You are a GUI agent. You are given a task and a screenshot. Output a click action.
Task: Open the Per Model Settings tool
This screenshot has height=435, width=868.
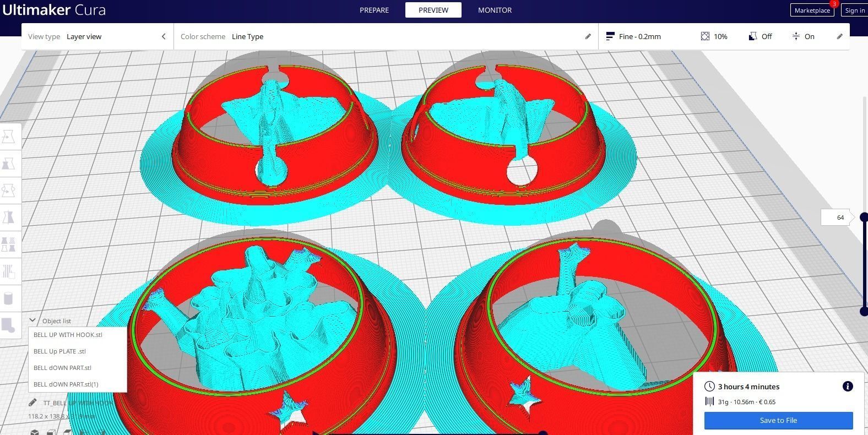(9, 244)
